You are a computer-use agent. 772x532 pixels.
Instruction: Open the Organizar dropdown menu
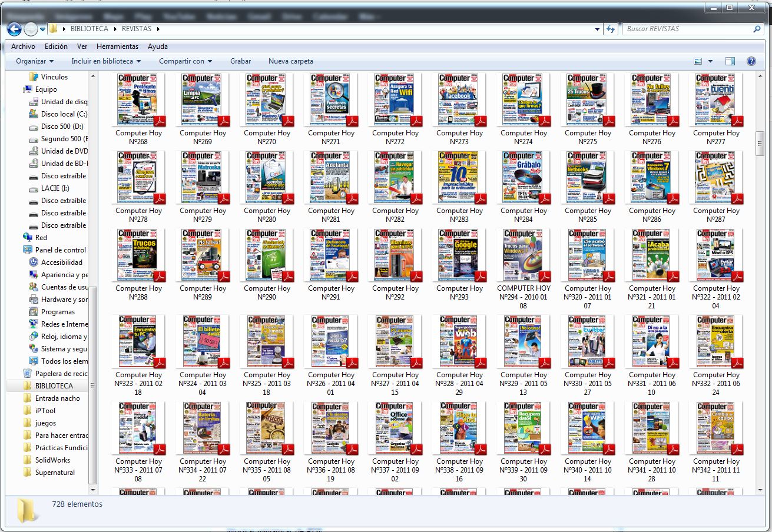[35, 61]
